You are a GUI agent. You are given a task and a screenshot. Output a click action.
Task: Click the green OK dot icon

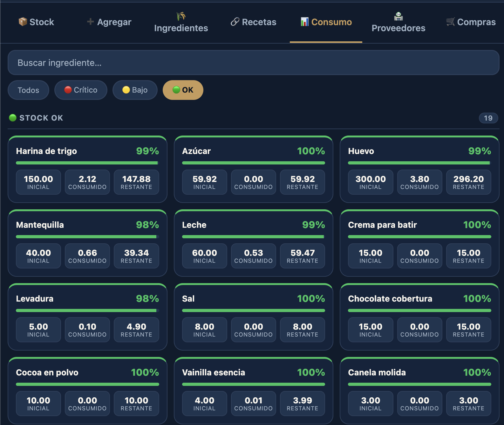point(176,90)
